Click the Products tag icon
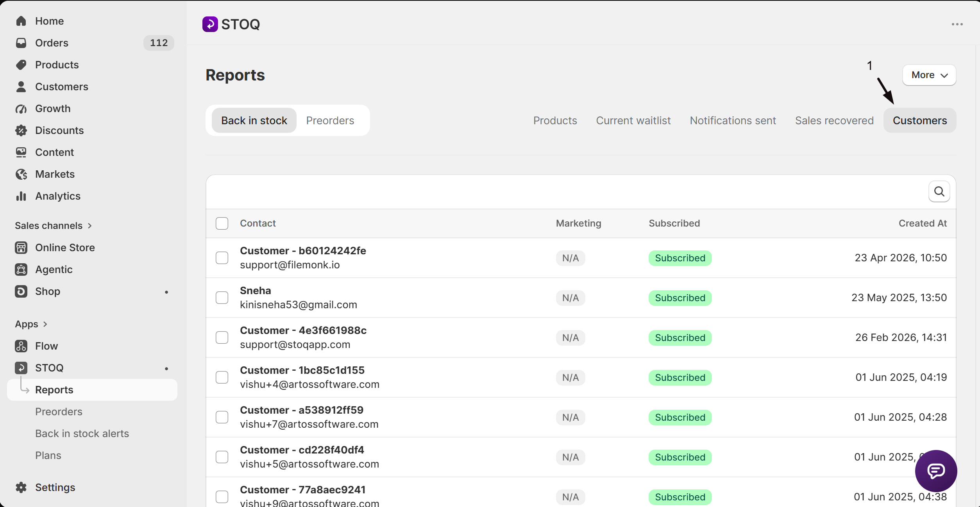 [x=21, y=64]
